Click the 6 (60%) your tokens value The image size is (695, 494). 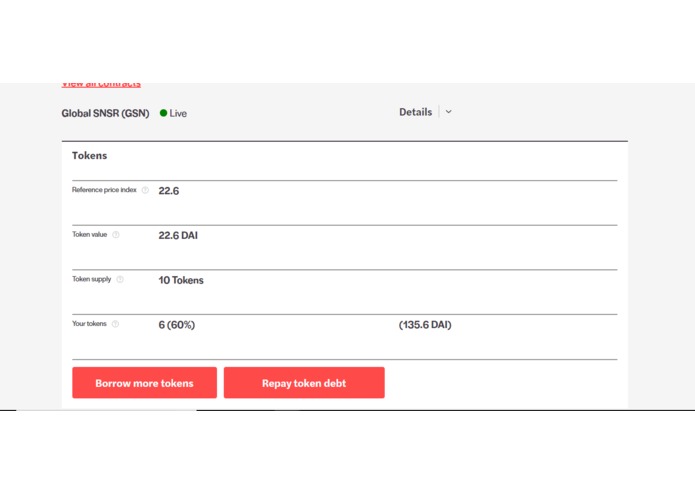pos(177,325)
